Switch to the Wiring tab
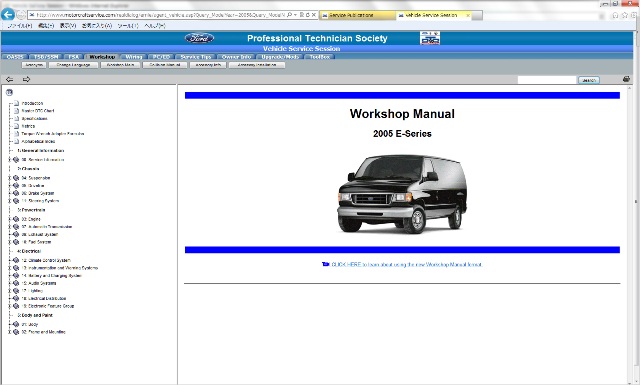Screen dimensions: 640x385 pos(134,57)
